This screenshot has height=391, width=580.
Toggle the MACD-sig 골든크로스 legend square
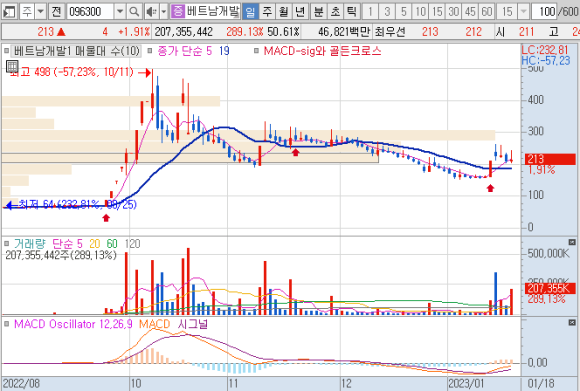[x=256, y=51]
